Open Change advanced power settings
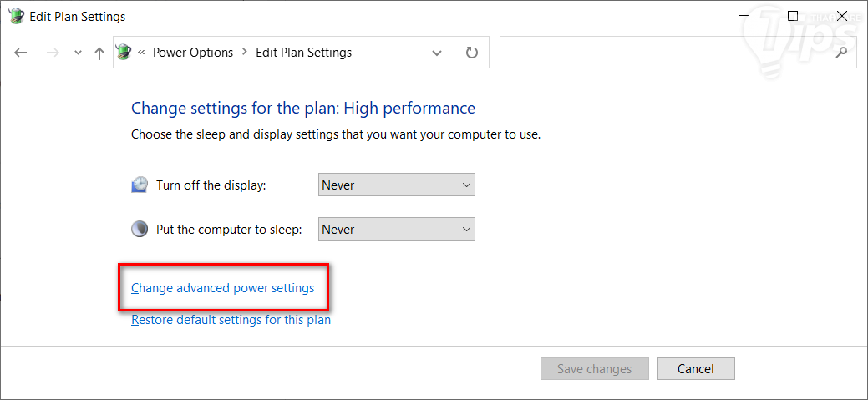 click(223, 288)
